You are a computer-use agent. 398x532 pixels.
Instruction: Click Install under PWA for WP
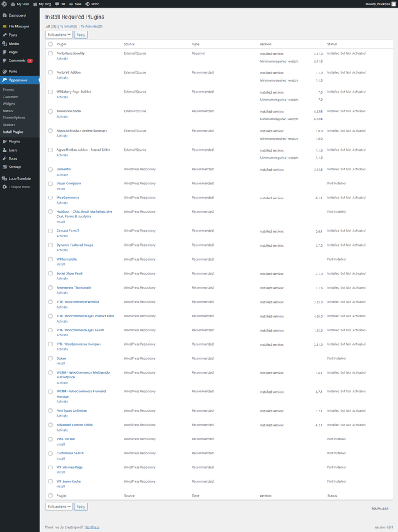[61, 444]
